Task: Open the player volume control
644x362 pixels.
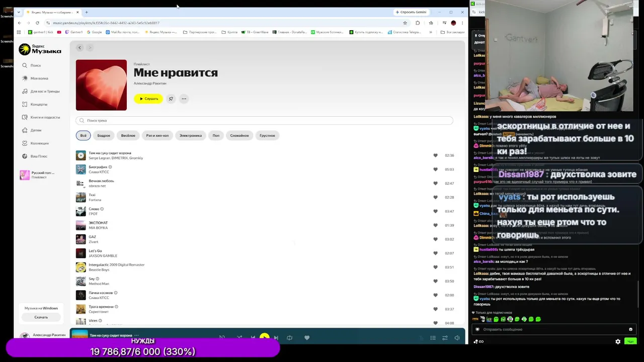Action: click(457, 338)
